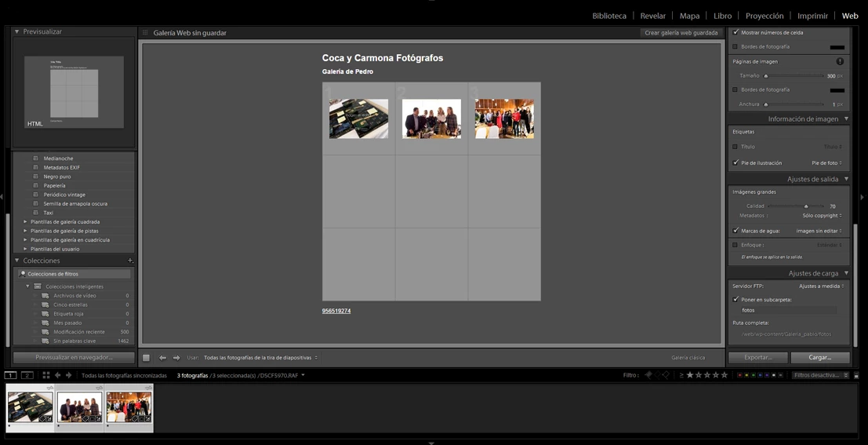Click filmstrip go back arrow
This screenshot has height=445, width=868.
pos(57,375)
